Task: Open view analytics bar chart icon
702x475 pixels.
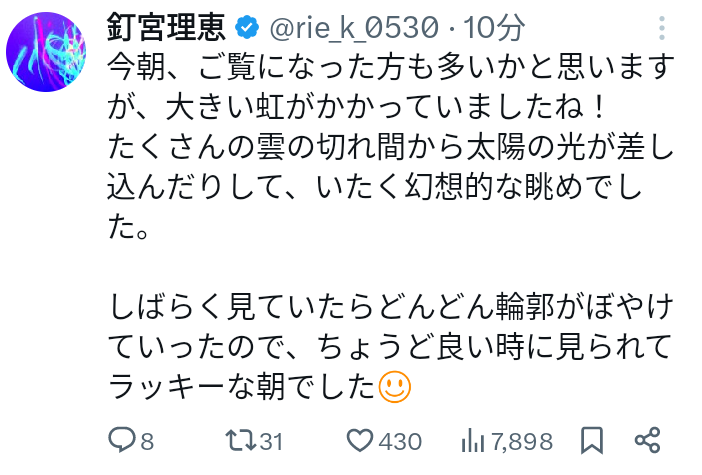Action: [x=473, y=440]
